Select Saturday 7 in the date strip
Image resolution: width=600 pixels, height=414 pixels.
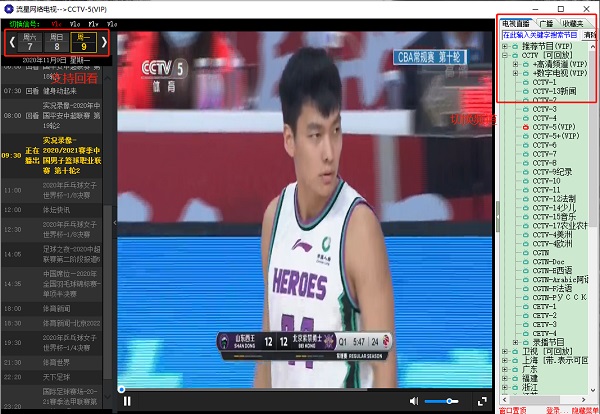[29, 43]
